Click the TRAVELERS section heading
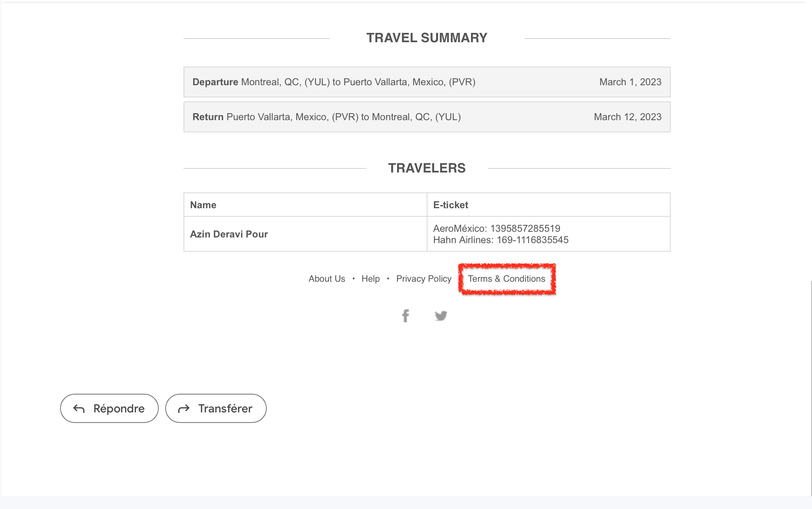The height and width of the screenshot is (509, 812). (427, 168)
